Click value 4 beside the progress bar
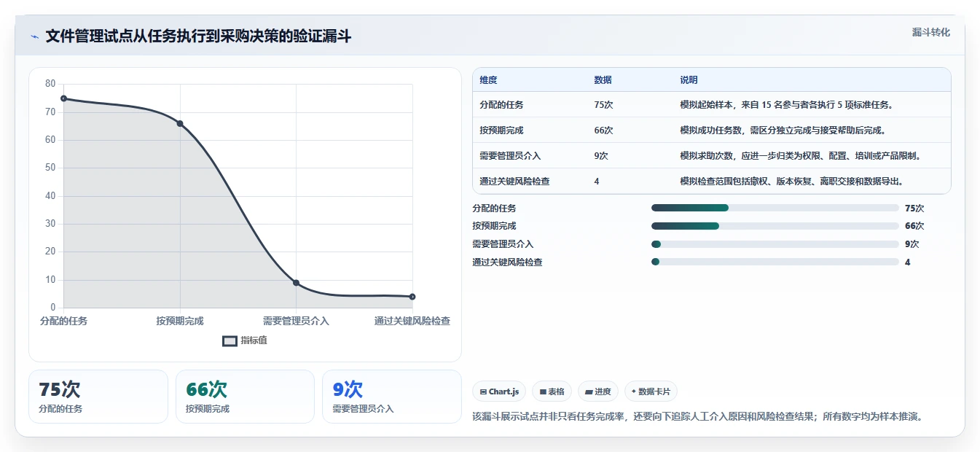The image size is (980, 452). click(908, 262)
